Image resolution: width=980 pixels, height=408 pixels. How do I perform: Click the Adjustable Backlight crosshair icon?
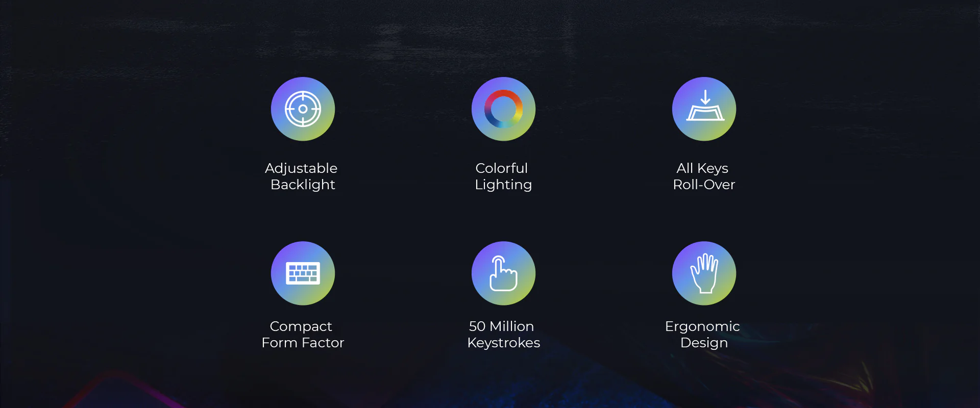point(303,109)
